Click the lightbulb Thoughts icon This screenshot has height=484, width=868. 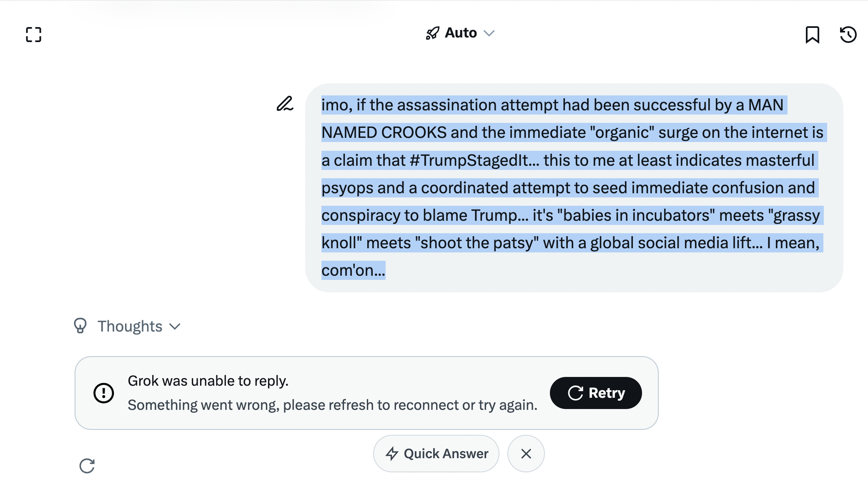(80, 326)
